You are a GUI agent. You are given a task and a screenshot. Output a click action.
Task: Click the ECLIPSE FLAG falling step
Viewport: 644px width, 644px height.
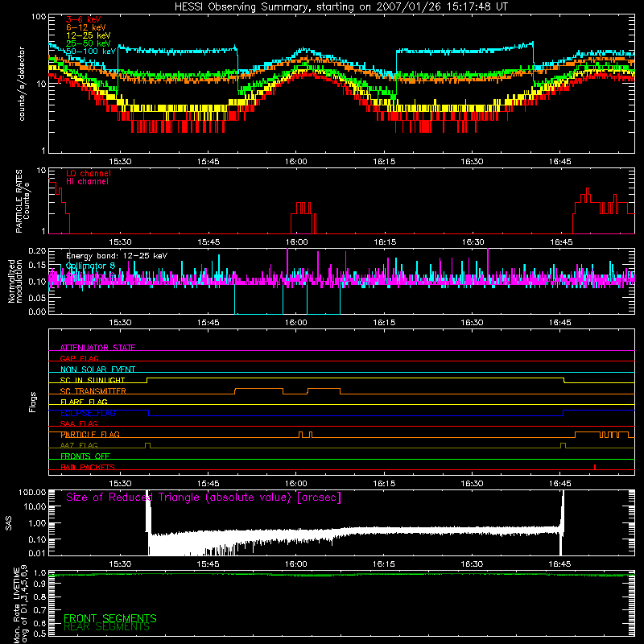(149, 413)
